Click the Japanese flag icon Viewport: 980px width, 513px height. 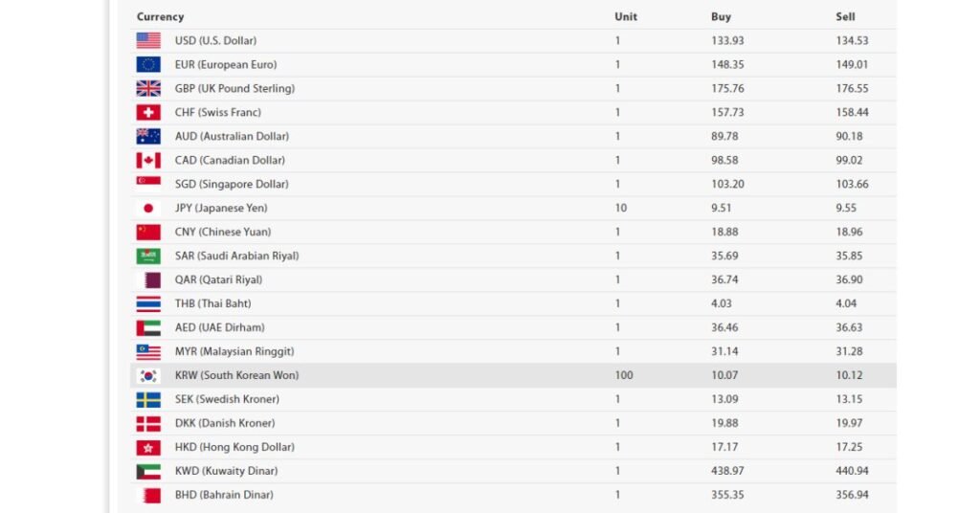click(148, 208)
